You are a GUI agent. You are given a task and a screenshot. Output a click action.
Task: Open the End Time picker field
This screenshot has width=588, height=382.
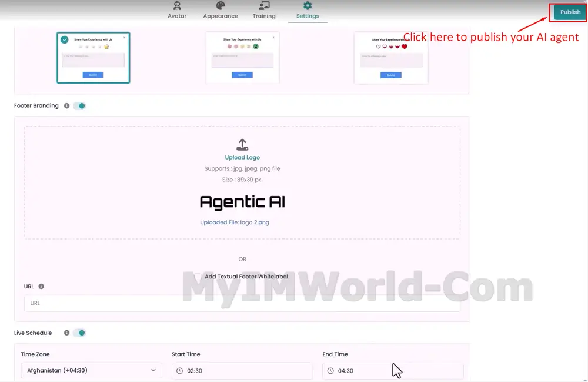tap(393, 371)
